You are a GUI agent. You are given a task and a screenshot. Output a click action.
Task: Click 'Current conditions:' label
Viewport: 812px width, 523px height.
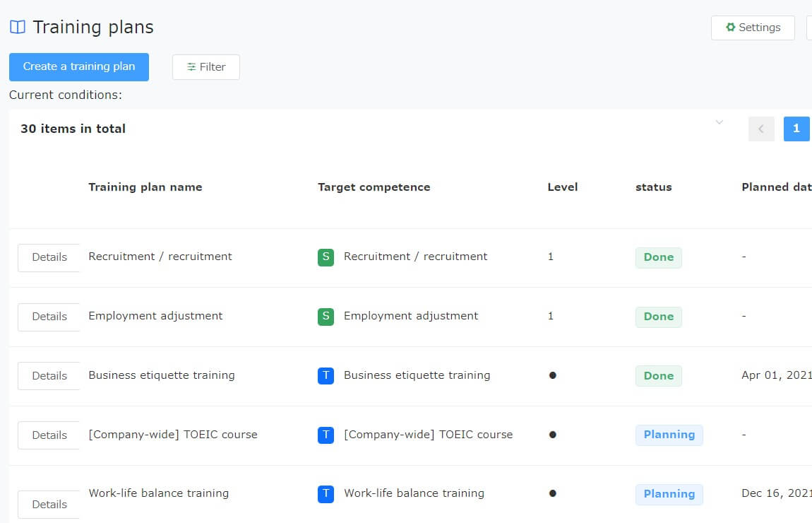66,95
